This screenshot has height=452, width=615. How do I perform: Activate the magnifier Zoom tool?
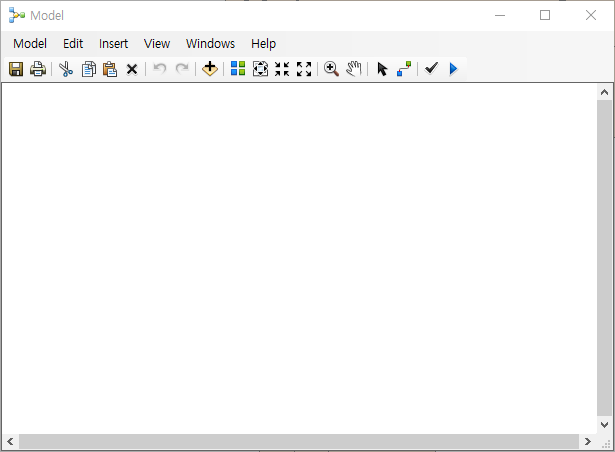click(x=331, y=69)
